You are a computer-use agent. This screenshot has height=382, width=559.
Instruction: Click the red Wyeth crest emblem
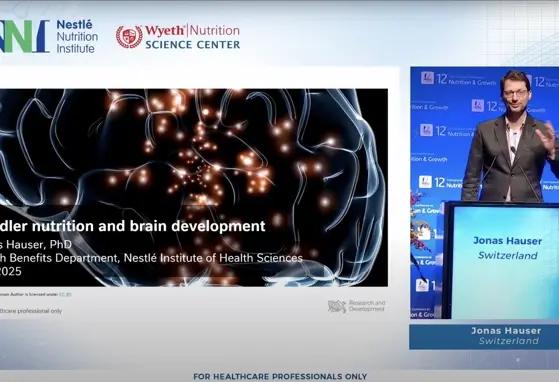pos(129,37)
